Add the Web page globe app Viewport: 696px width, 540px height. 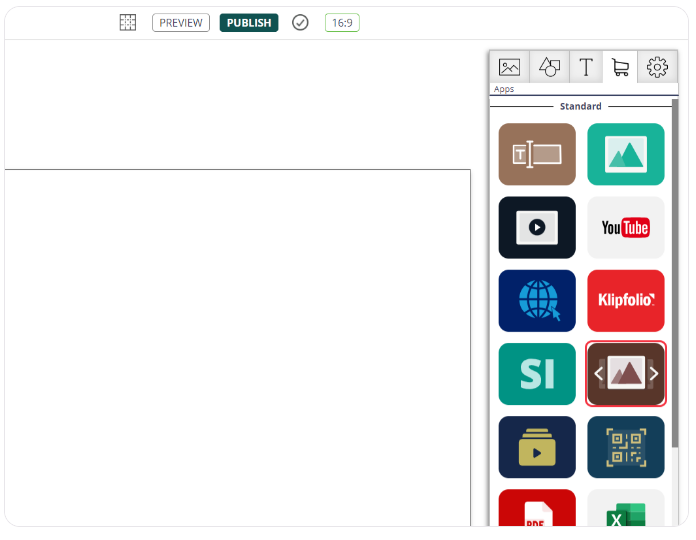[x=537, y=301]
